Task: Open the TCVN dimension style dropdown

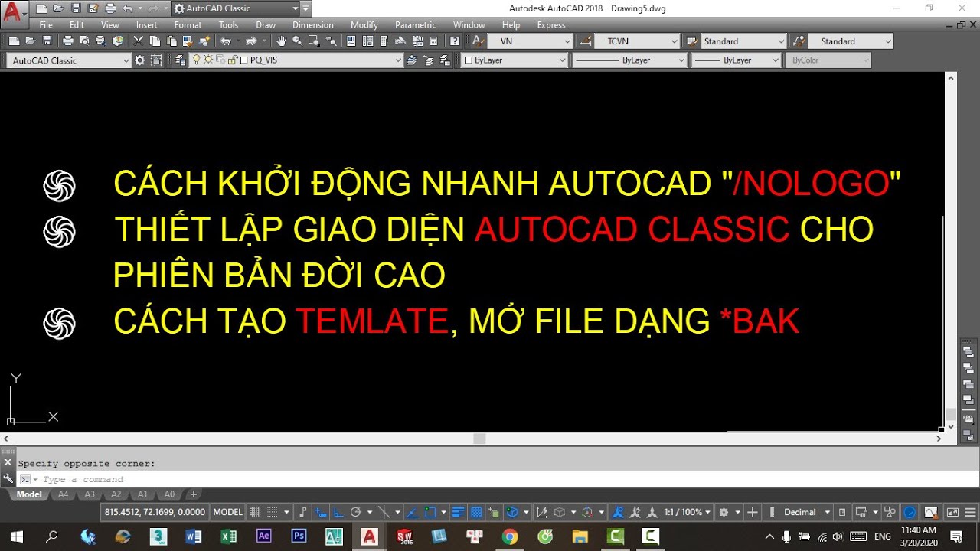Action: (x=638, y=41)
